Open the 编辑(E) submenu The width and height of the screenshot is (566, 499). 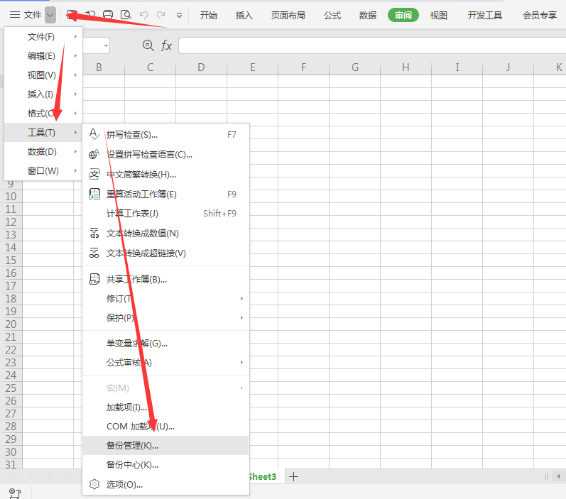[x=43, y=56]
